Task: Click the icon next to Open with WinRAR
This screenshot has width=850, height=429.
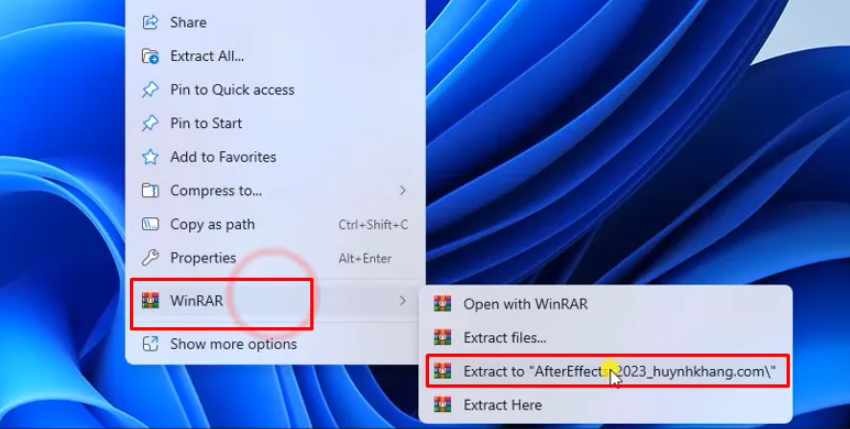Action: click(x=442, y=304)
